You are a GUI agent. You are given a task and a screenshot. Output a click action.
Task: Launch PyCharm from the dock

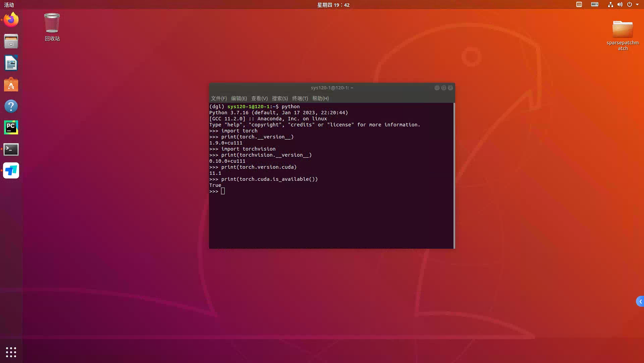click(x=11, y=128)
